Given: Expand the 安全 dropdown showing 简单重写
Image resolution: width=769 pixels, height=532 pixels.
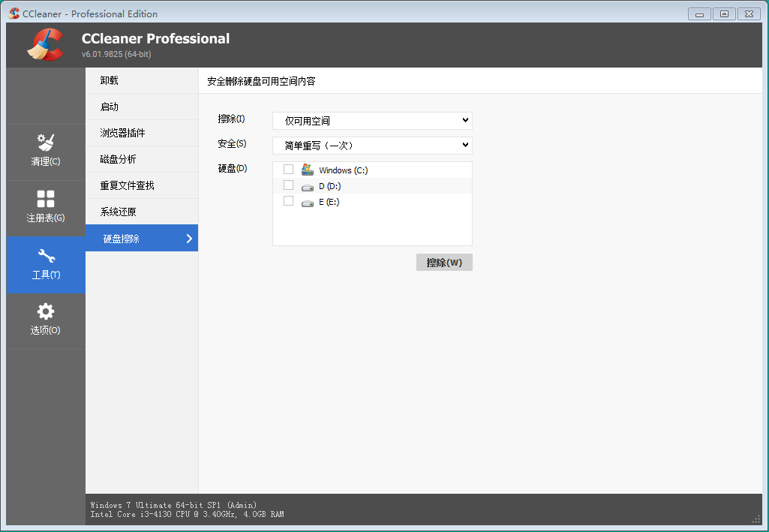Looking at the screenshot, I should pos(372,145).
